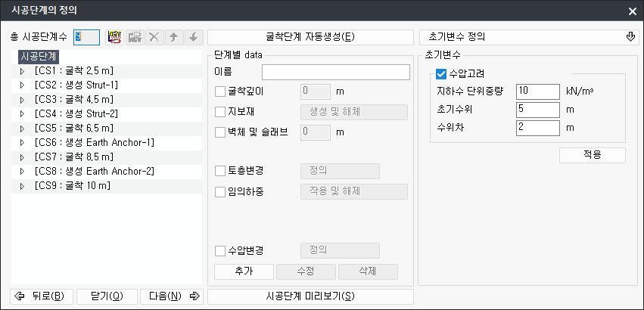Click the delete X toolbar icon
The image size is (644, 310).
[154, 36]
